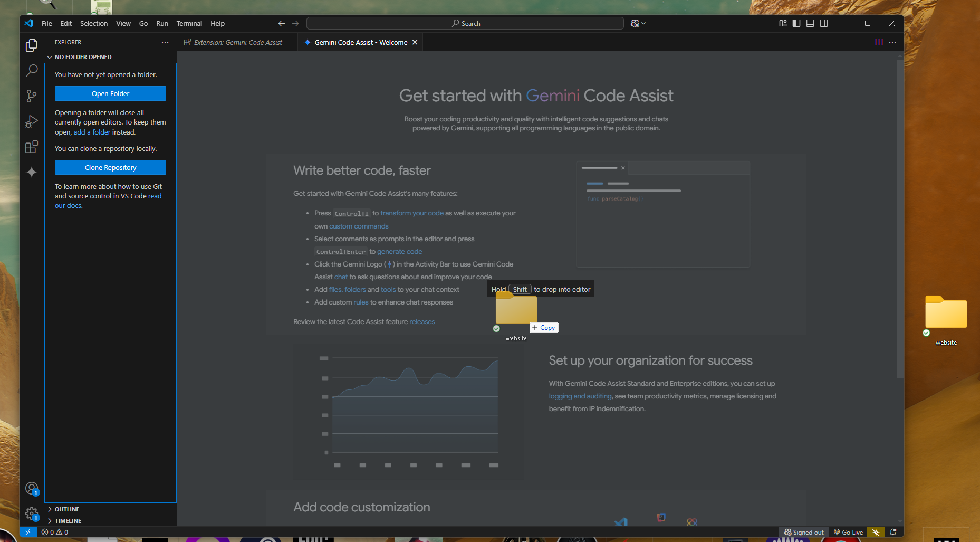Toggle the Primary Side Bar visibility
This screenshot has height=542, width=980.
(796, 23)
